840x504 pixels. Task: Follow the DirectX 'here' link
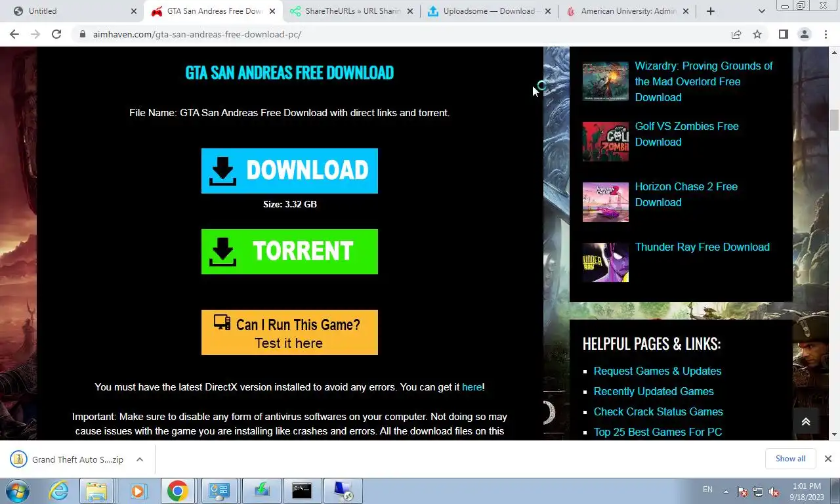[x=472, y=387]
